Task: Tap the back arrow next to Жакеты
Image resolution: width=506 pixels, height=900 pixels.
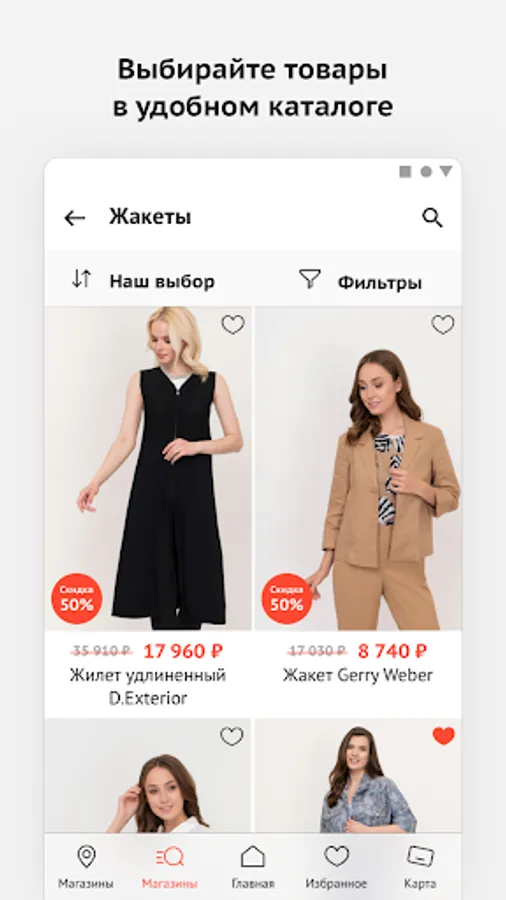Action: click(75, 218)
